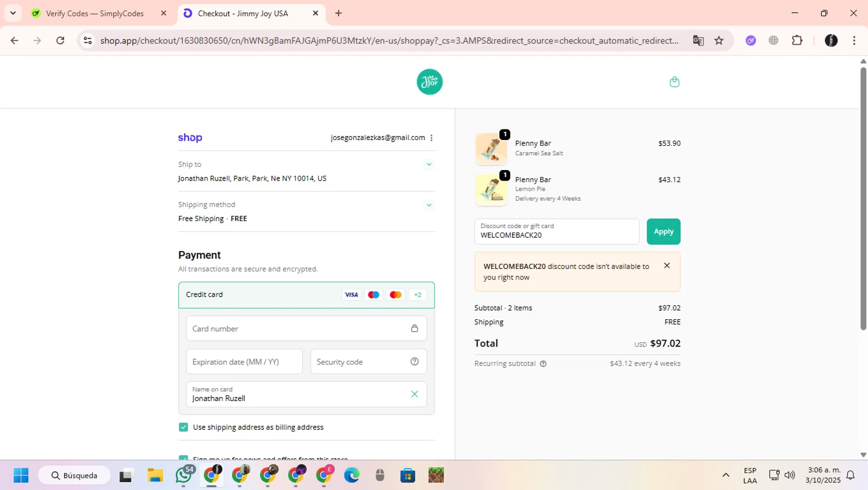Close the Verify Codes tab
Screen dimensions: 868x490
[164, 13]
